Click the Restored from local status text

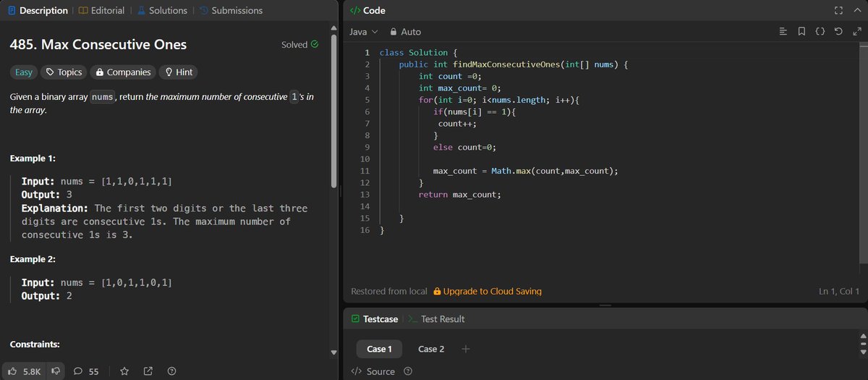[389, 291]
